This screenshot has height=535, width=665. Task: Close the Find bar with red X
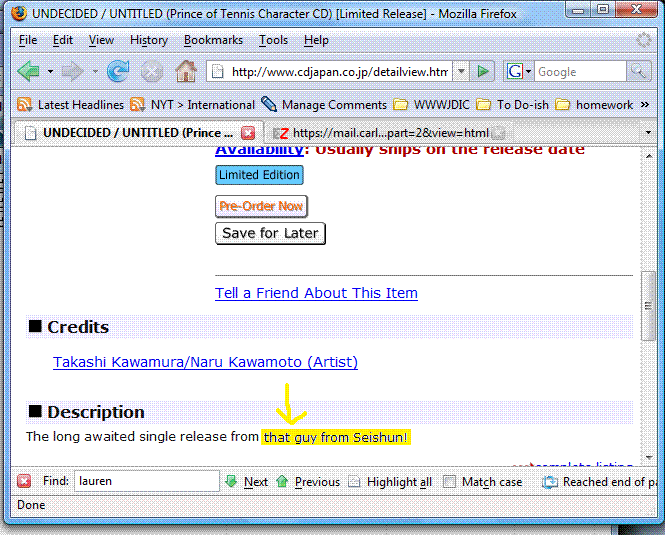tap(24, 482)
